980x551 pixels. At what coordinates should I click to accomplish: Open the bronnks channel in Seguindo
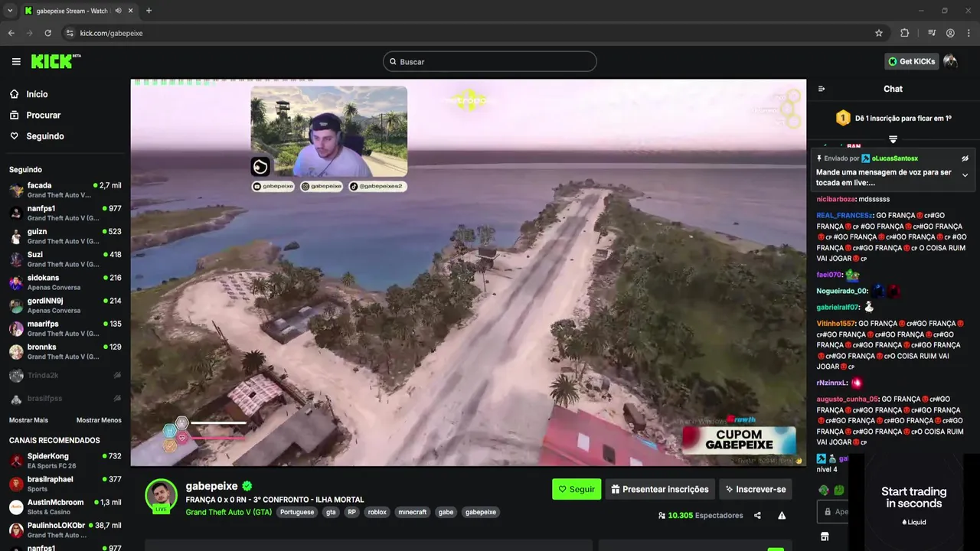65,351
